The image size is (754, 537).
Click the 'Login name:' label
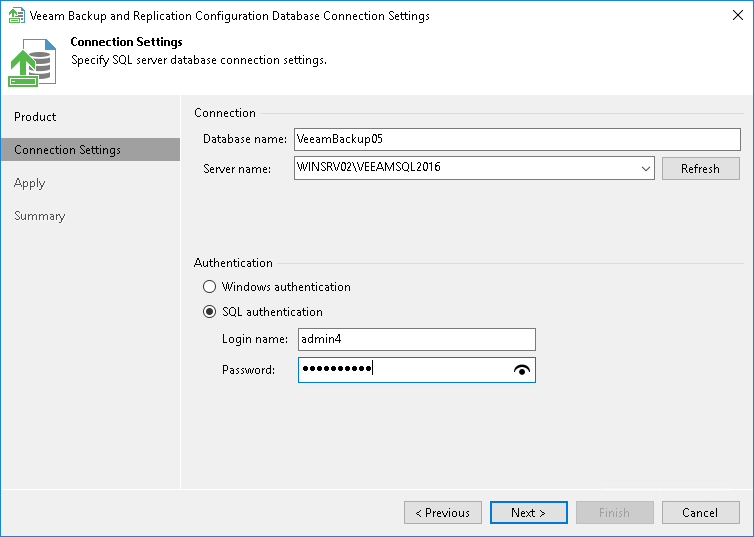255,339
